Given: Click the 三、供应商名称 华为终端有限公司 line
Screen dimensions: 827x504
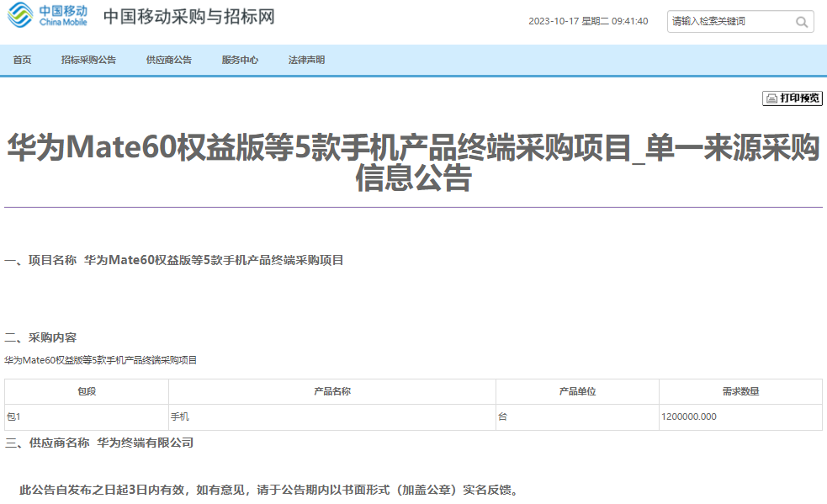Looking at the screenshot, I should (99, 443).
